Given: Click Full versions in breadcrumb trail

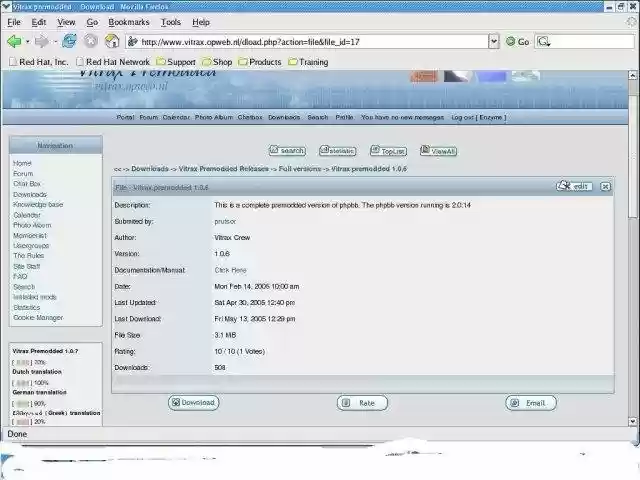Looking at the screenshot, I should [x=300, y=169].
